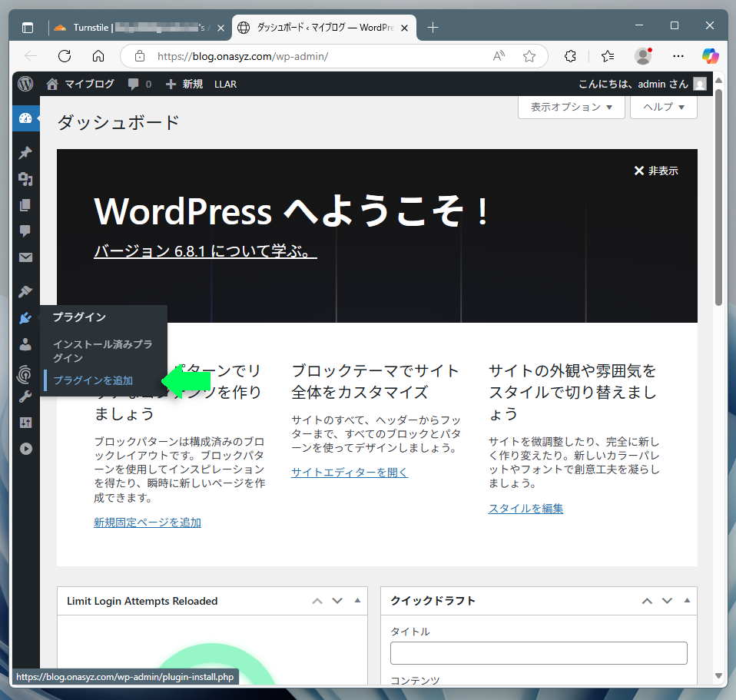Collapse menu with the round arrow icon
The image size is (736, 700).
[26, 449]
